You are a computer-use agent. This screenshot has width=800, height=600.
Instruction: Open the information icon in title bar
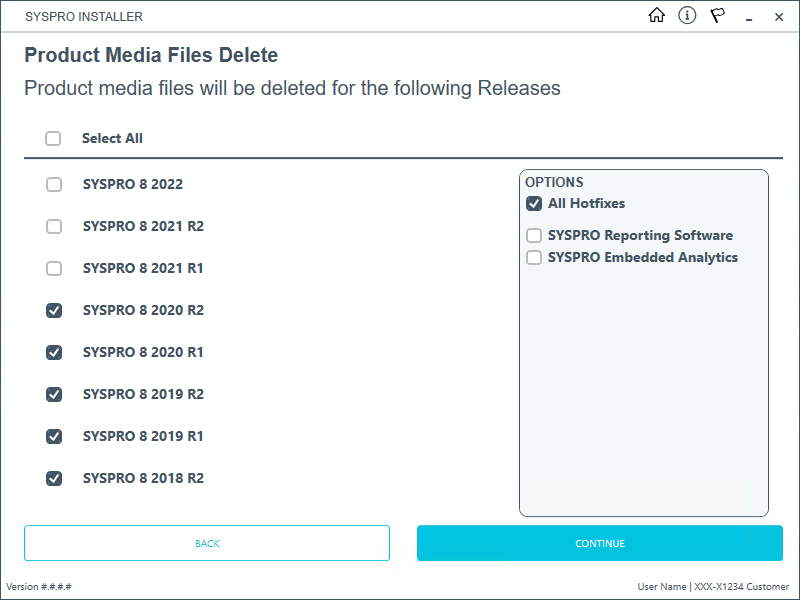point(687,16)
